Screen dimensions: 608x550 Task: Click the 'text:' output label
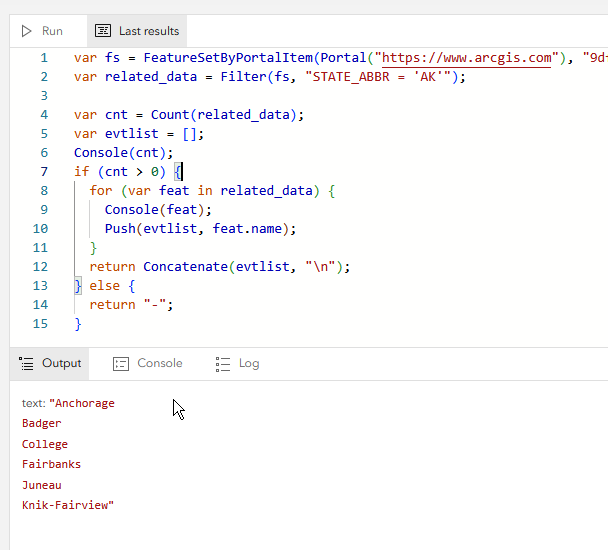click(34, 404)
